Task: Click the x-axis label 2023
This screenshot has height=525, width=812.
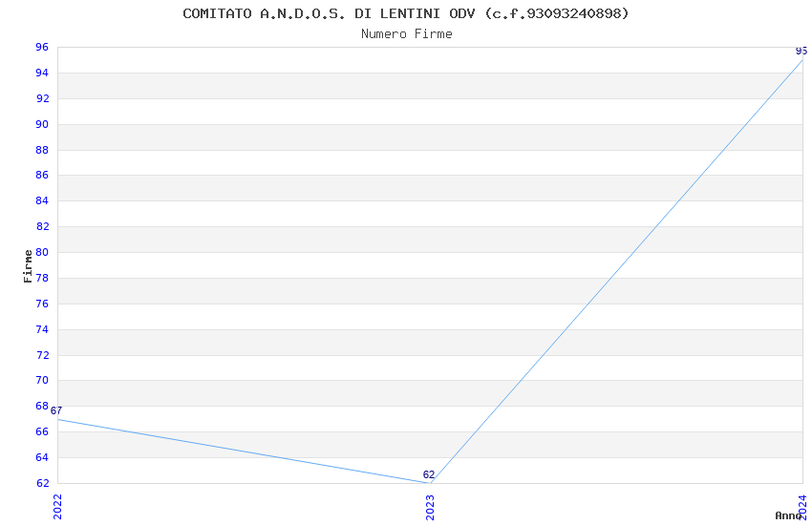Action: pos(430,507)
